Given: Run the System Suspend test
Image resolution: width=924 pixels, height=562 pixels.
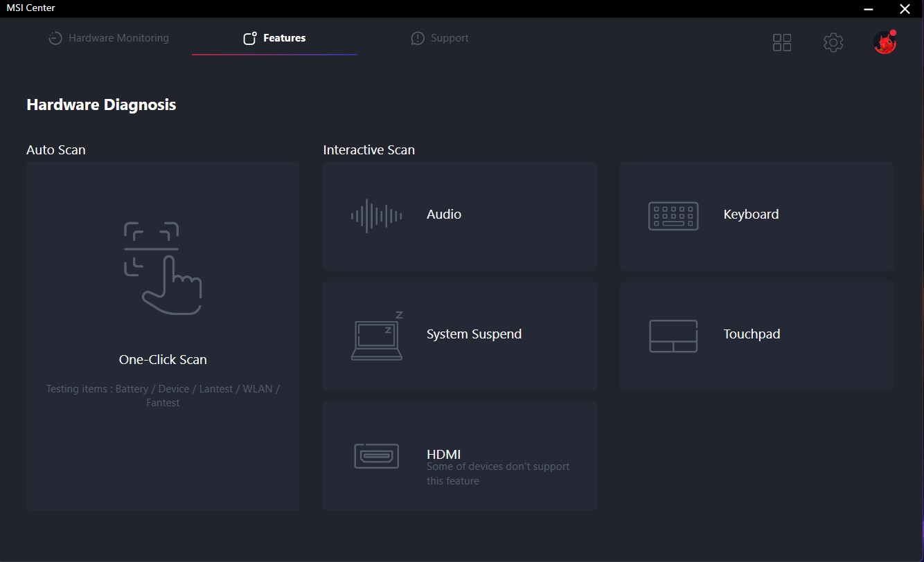Looking at the screenshot, I should (474, 334).
